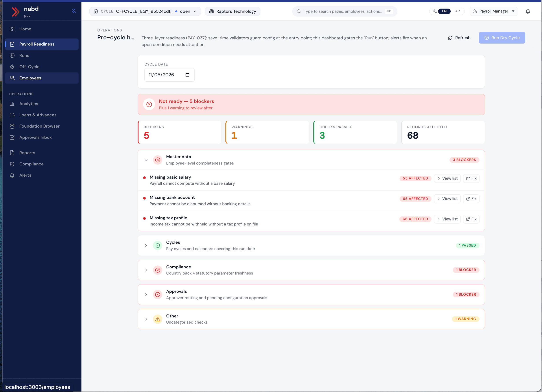Click the 66 AFFECTED badge

[415, 219]
